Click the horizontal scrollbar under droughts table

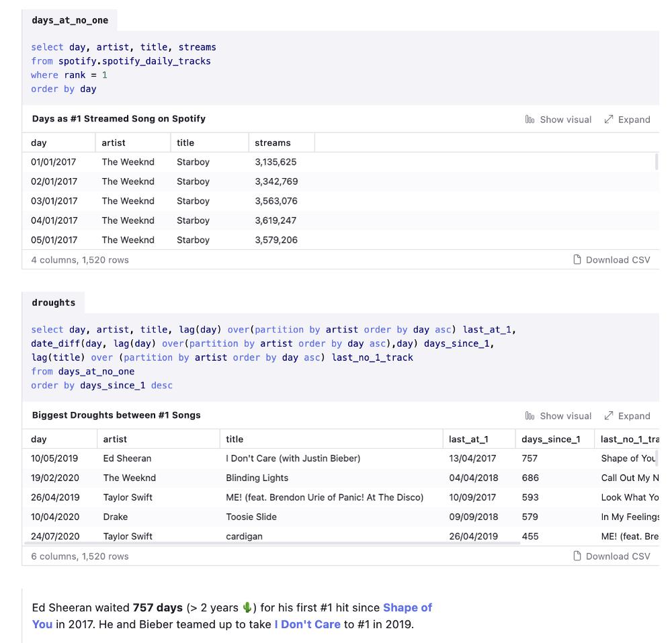269,543
